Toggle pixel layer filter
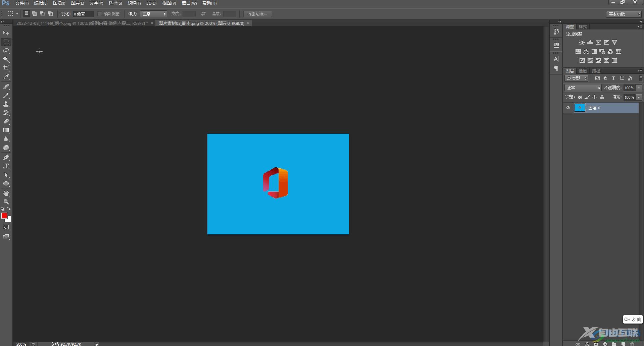This screenshot has height=346, width=644. point(597,78)
